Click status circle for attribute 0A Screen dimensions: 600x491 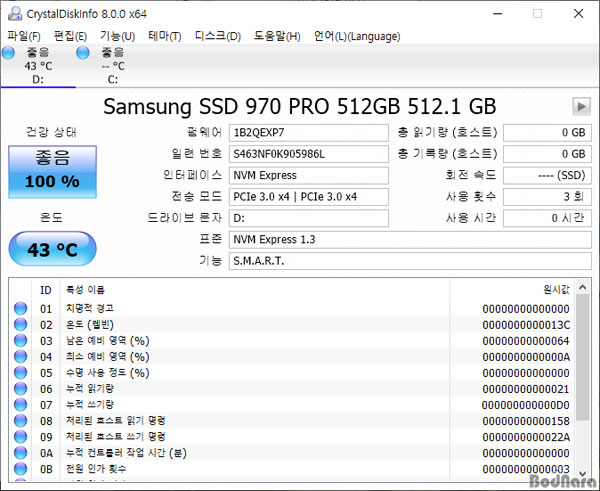(x=21, y=453)
